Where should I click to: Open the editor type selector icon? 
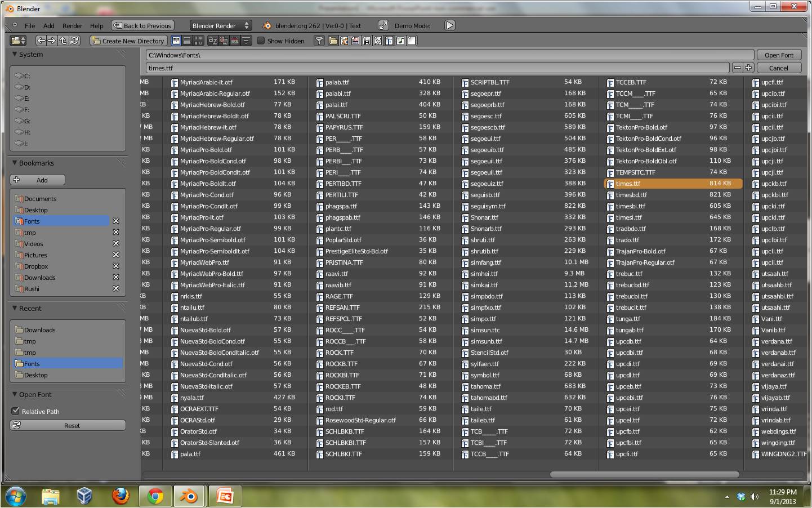[x=18, y=41]
